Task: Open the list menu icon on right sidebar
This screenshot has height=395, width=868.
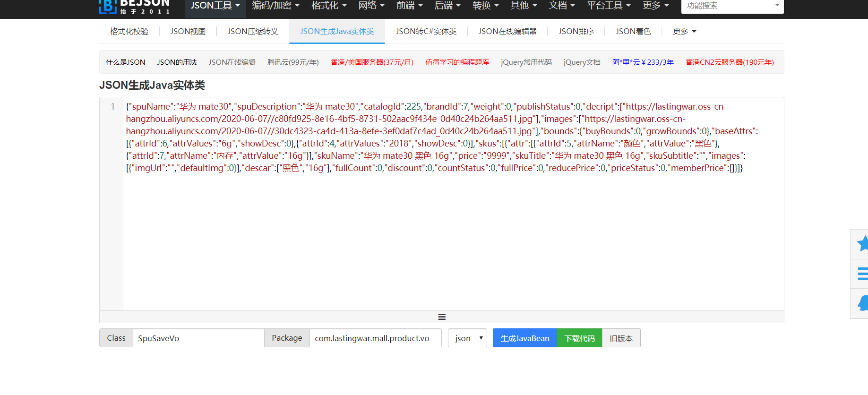Action: tap(863, 274)
